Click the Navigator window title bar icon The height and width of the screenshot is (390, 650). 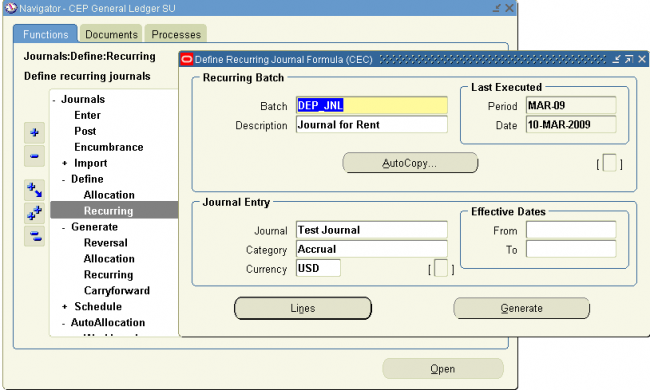11,8
